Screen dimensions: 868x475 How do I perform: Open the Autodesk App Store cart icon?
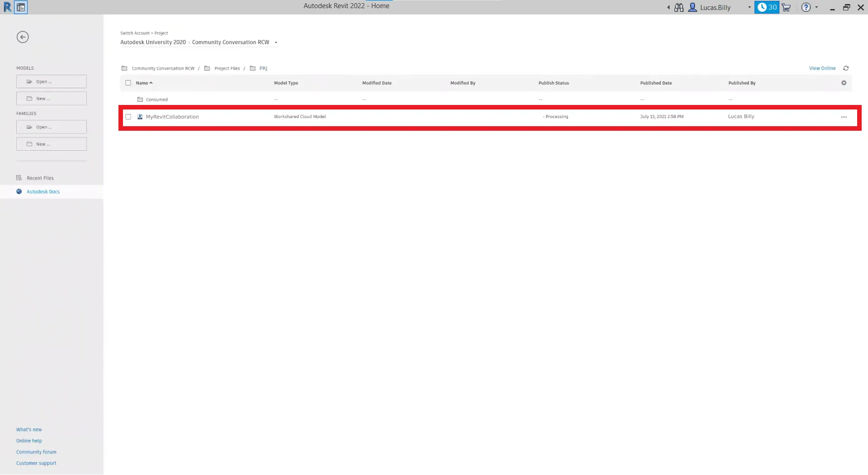786,7
